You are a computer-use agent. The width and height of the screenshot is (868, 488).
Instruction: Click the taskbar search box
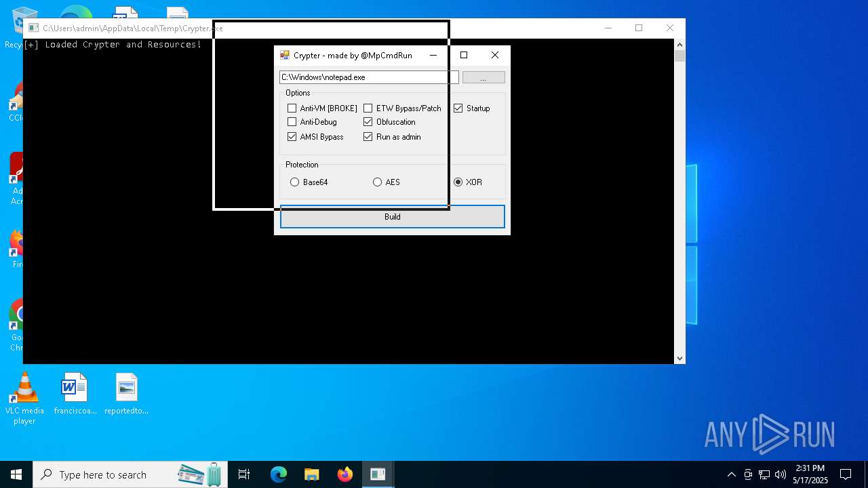coord(131,474)
